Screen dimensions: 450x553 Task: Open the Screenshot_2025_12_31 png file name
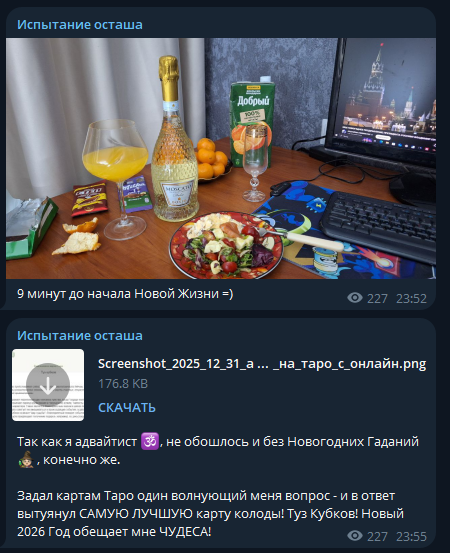tap(262, 364)
